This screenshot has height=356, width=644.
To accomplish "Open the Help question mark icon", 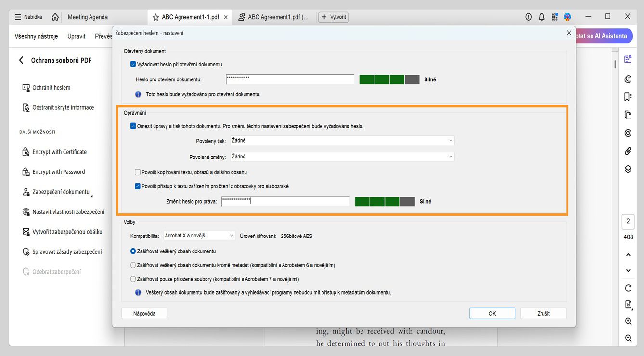I will [x=528, y=17].
